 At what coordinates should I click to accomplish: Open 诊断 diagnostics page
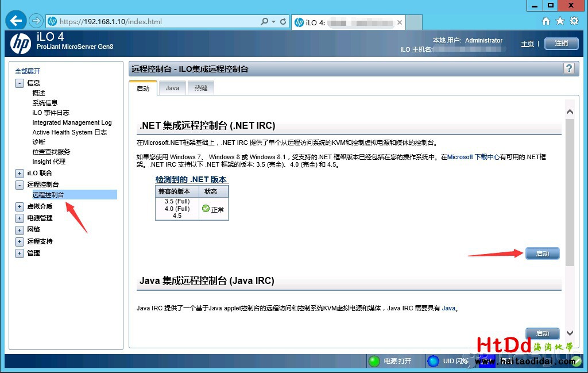coord(38,142)
